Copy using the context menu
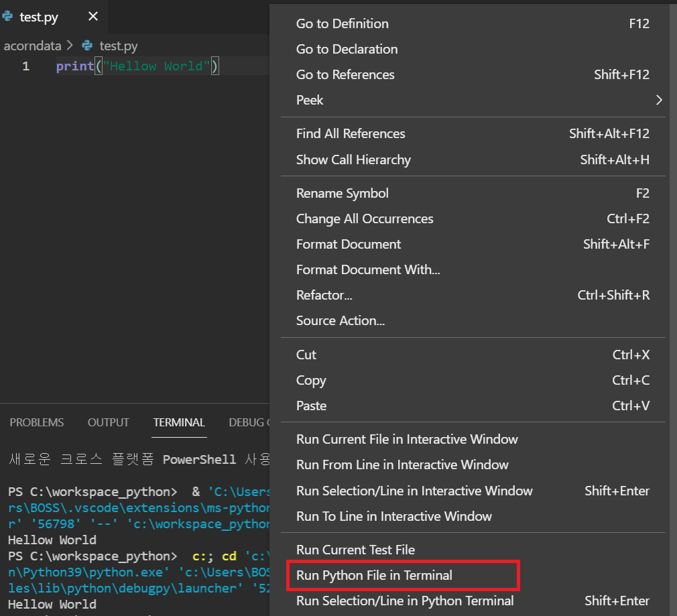Screen dimensions: 677x616 pos(310,380)
